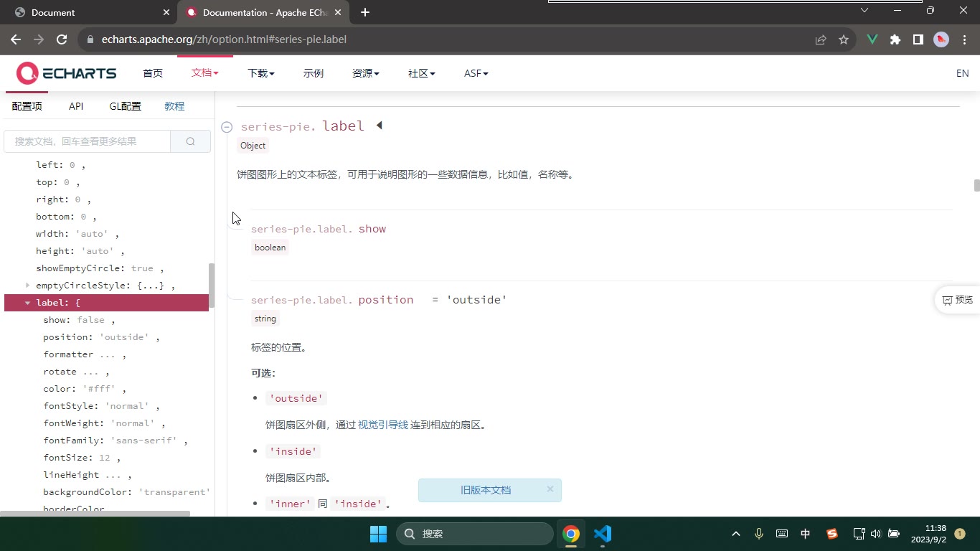Close the Document tab
Viewport: 980px width, 551px height.
click(166, 12)
